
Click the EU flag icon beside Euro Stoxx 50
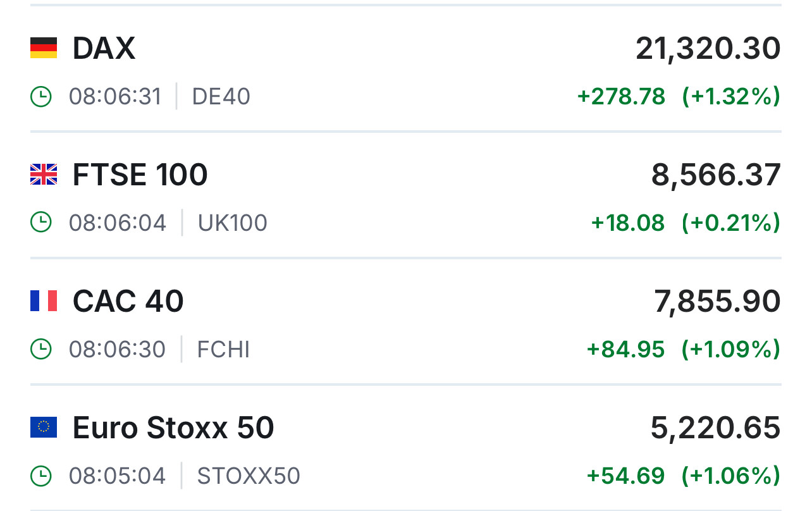44,428
